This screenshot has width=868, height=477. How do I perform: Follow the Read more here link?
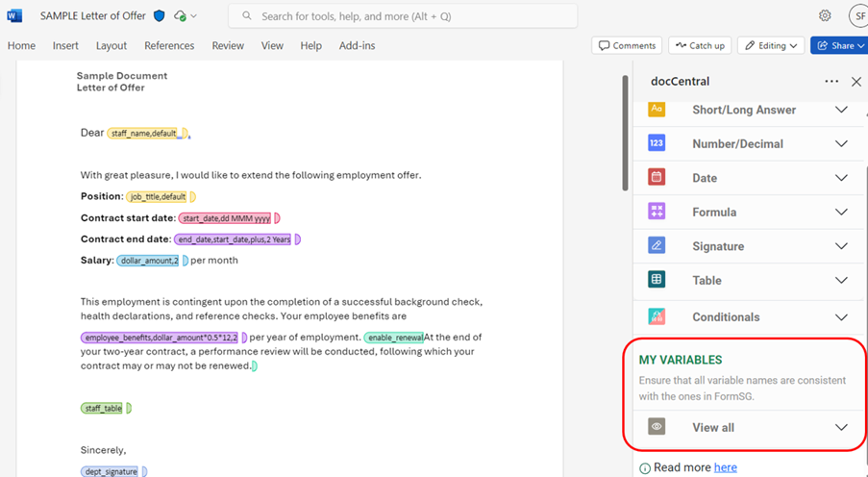(726, 467)
